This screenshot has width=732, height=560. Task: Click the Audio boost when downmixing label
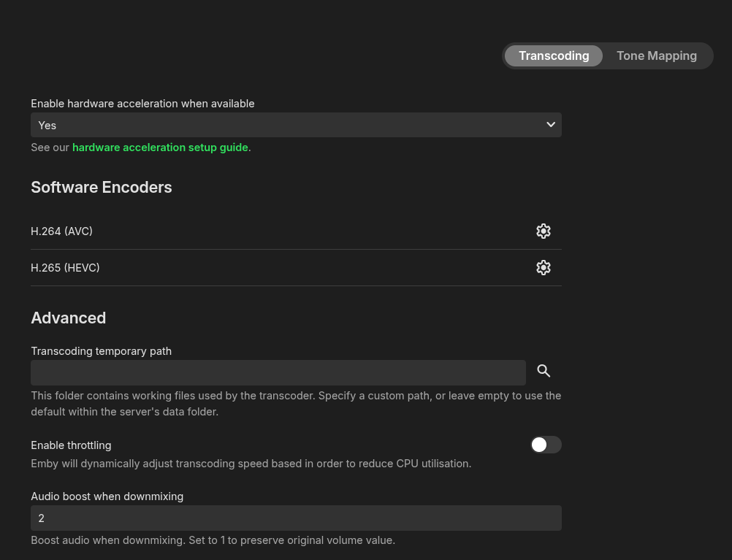click(x=107, y=496)
